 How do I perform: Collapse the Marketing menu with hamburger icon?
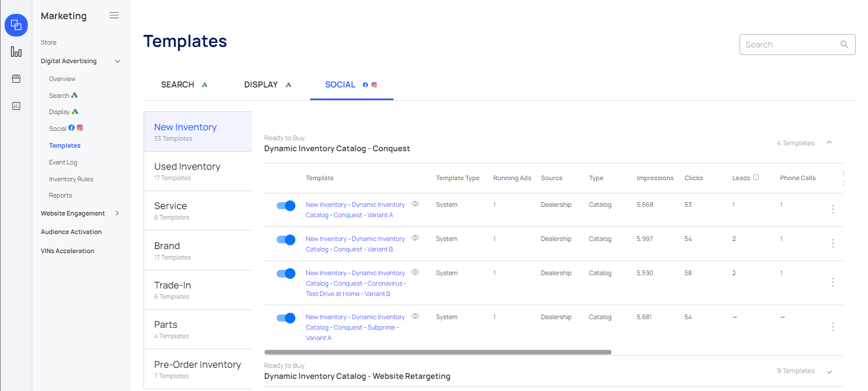pos(114,16)
